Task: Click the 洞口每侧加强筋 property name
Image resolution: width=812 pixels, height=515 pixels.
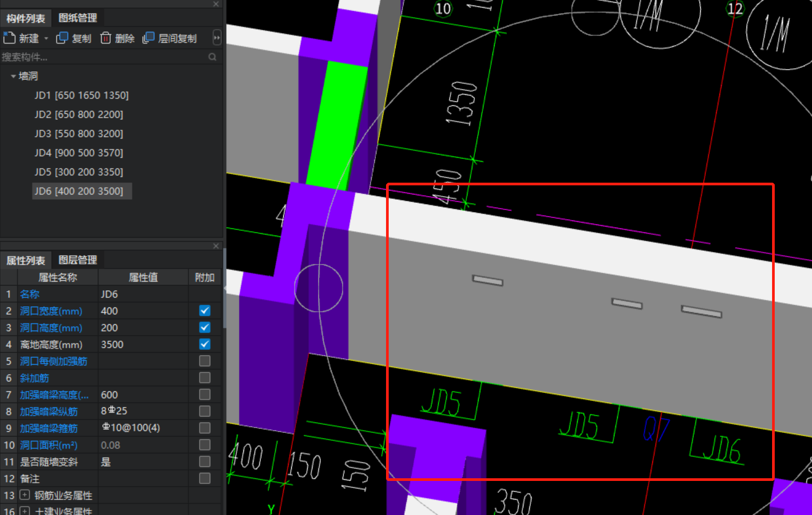Action: coord(53,361)
